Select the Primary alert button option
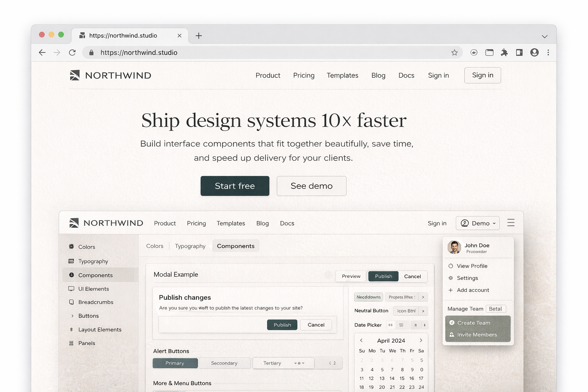Screen dimensions: 588x392 pyautogui.click(x=175, y=363)
